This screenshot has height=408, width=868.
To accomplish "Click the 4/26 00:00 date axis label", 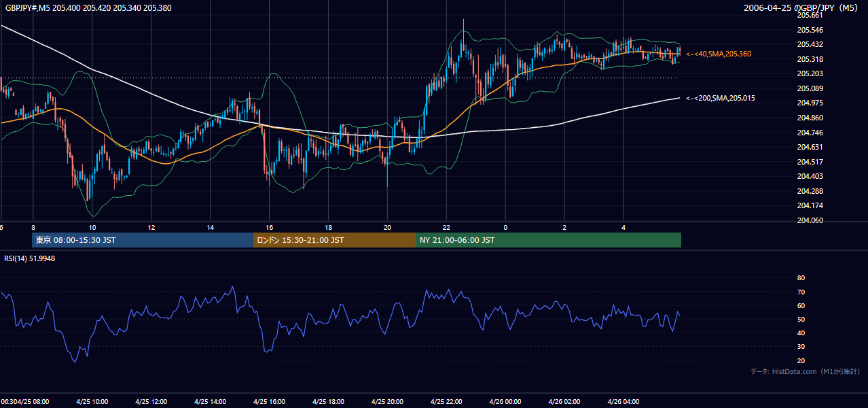I will [505, 401].
